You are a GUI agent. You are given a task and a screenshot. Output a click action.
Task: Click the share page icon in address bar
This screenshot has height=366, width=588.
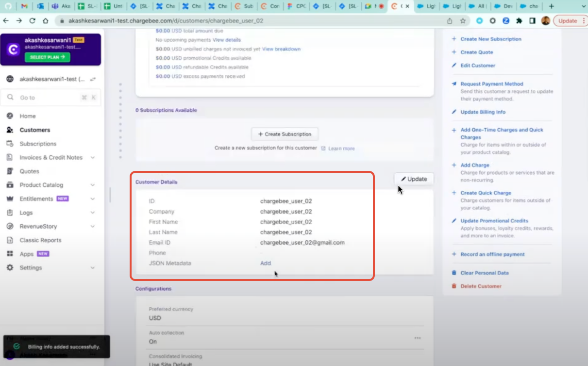450,21
